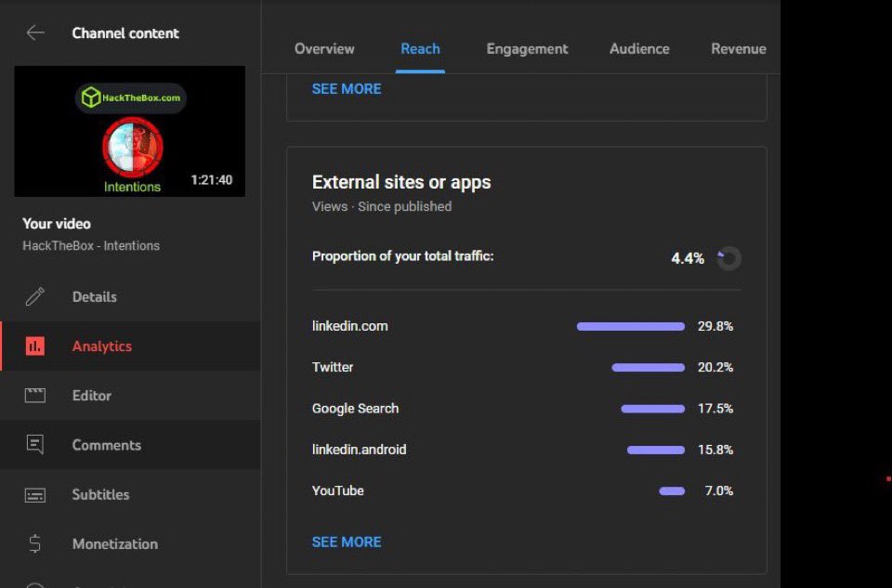This screenshot has width=892, height=588.
Task: Select the YouTube source label
Action: coord(337,490)
